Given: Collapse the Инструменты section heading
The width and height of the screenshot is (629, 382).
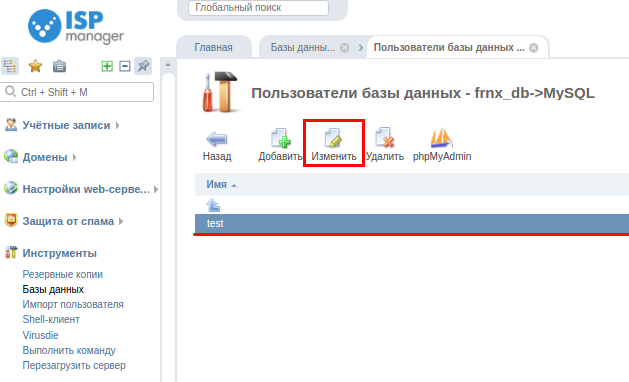Looking at the screenshot, I should [59, 253].
